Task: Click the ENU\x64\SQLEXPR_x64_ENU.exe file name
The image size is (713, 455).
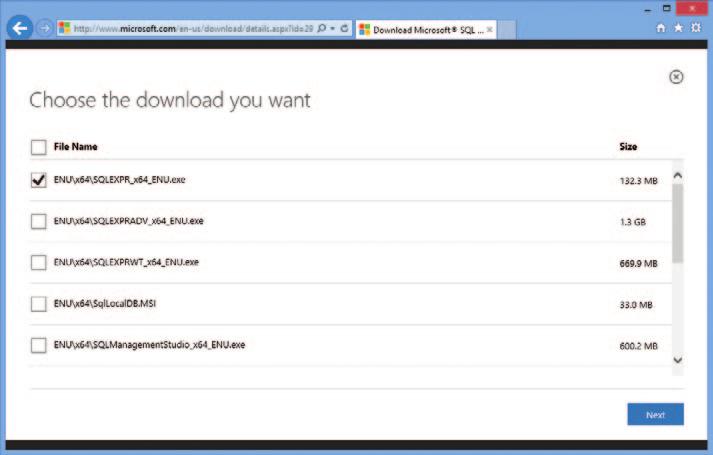Action: (x=120, y=180)
